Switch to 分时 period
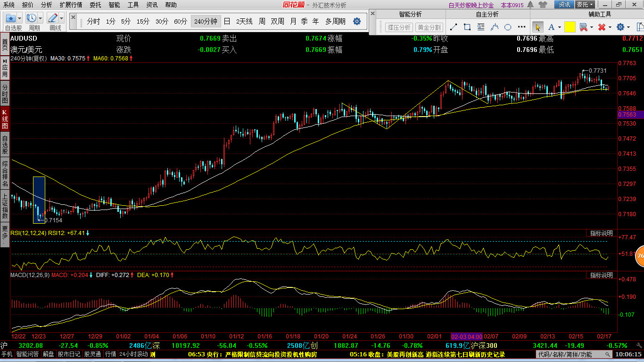The image size is (644, 362). pos(93,21)
